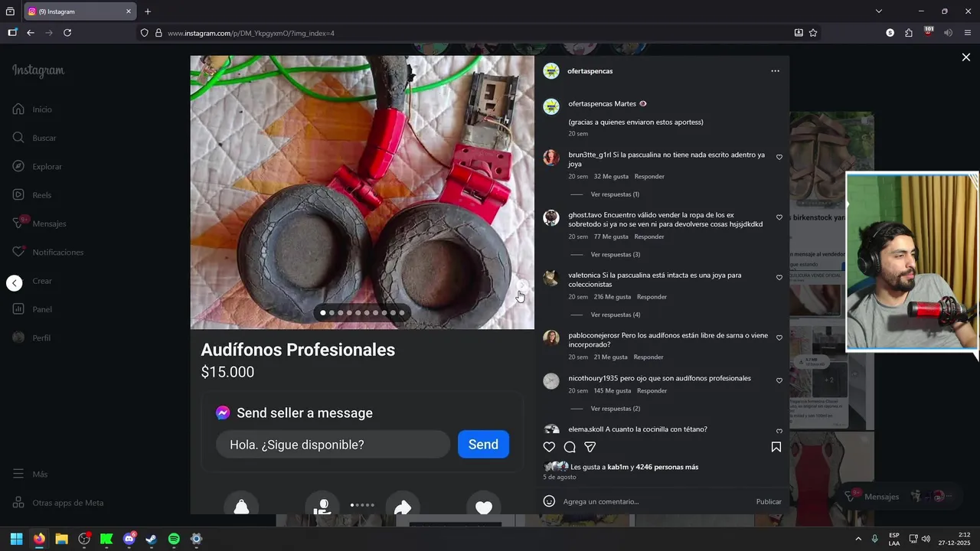980x551 pixels.
Task: Click the comment input field
Action: (x=655, y=502)
